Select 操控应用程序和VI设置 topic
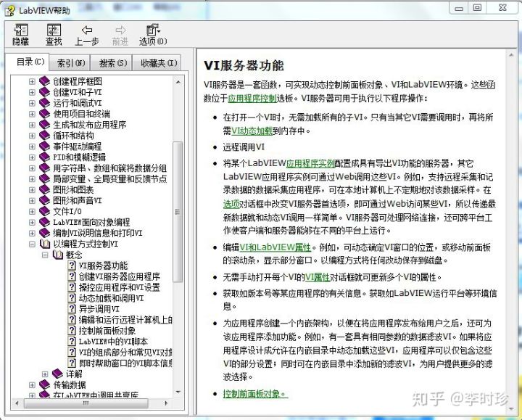 119,287
